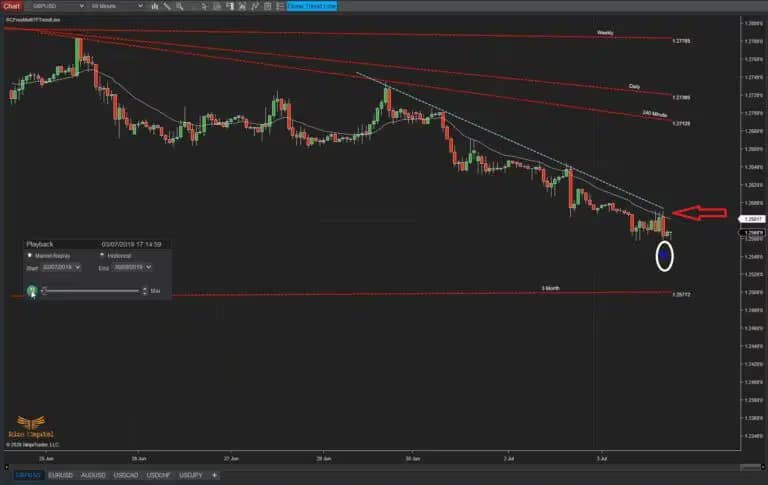
Task: Select the Market Replay radio option
Action: point(30,255)
